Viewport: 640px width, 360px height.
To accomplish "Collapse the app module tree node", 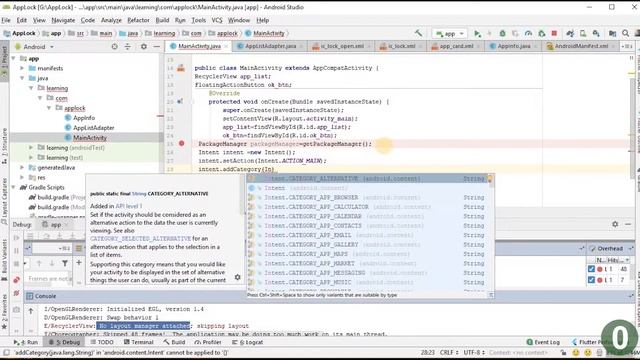I will point(13,58).
